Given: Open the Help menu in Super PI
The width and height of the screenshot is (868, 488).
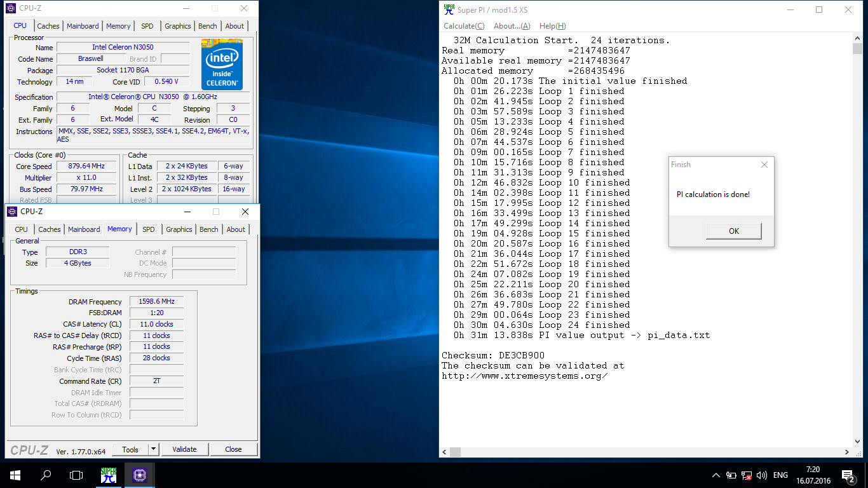Looking at the screenshot, I should (x=552, y=26).
